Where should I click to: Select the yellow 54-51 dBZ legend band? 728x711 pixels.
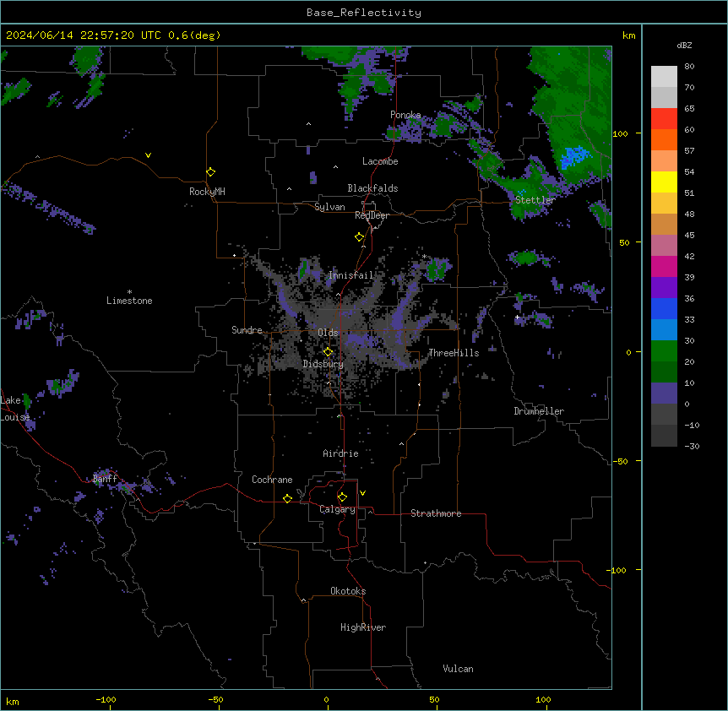664,182
